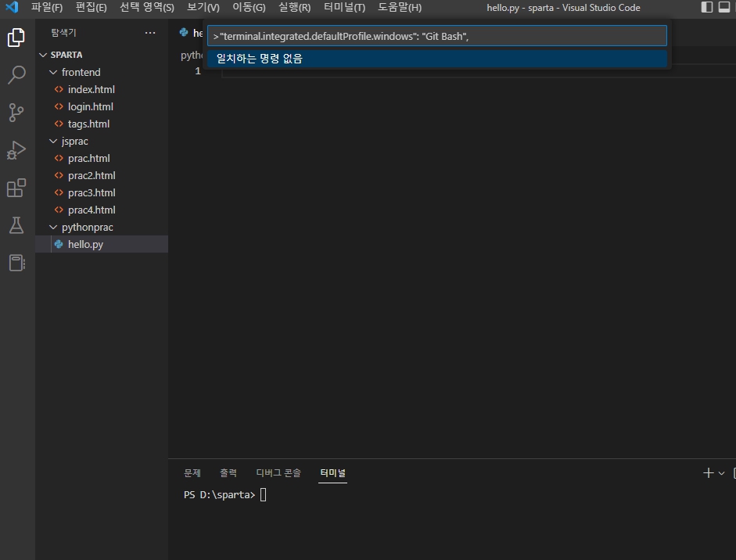Collapse the jsprac folder
Screen dimensions: 736x560
(53, 142)
